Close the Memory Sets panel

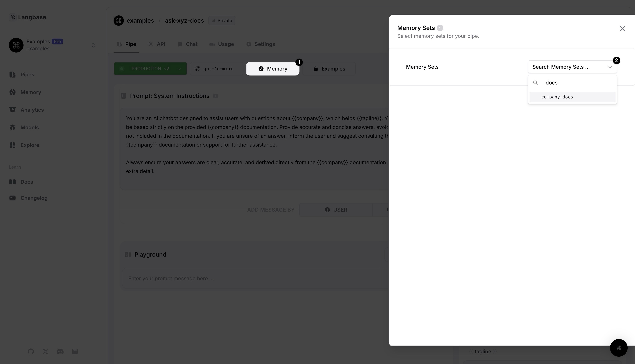click(x=622, y=29)
